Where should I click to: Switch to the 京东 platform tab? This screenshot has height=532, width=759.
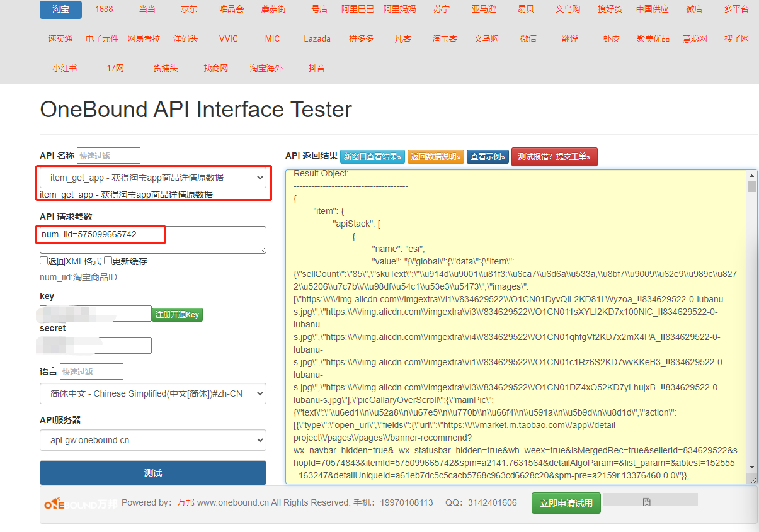click(188, 9)
